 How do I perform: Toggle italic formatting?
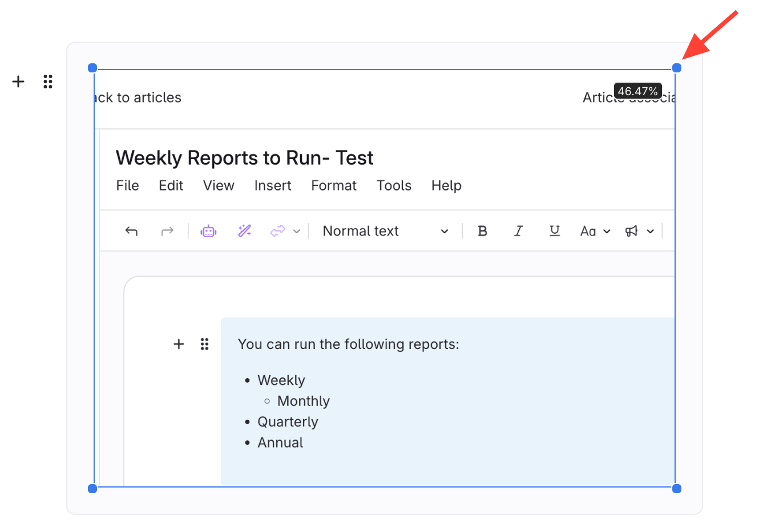(518, 231)
